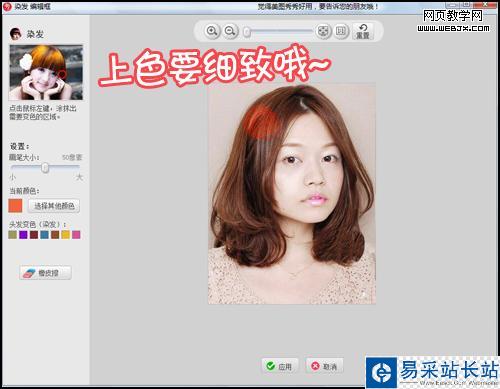Click the brush size slider handle
This screenshot has height=389, width=500.
pos(45,167)
